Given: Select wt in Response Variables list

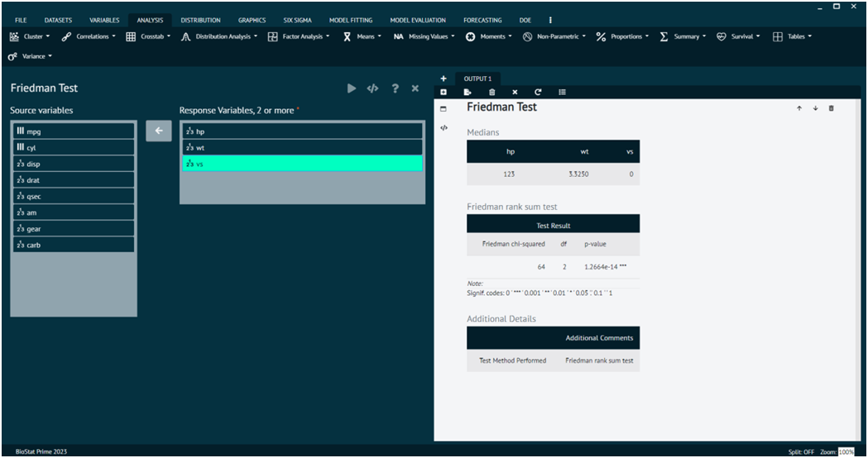Looking at the screenshot, I should [302, 148].
